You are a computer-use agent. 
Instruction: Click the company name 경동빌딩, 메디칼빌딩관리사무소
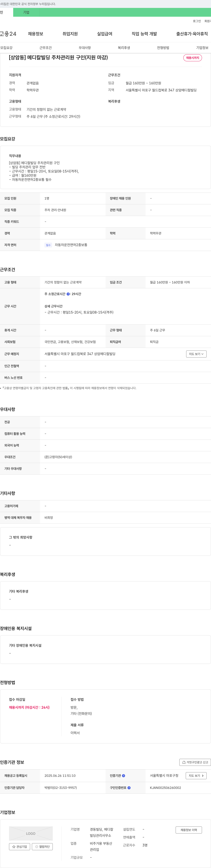(102, 832)
